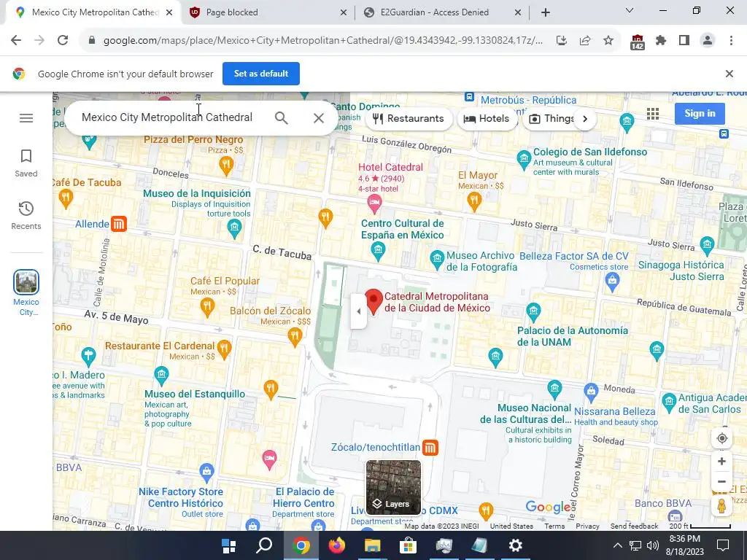The height and width of the screenshot is (560, 747).
Task: Click the Pizza del Perro Negro pin
Action: coord(226,166)
